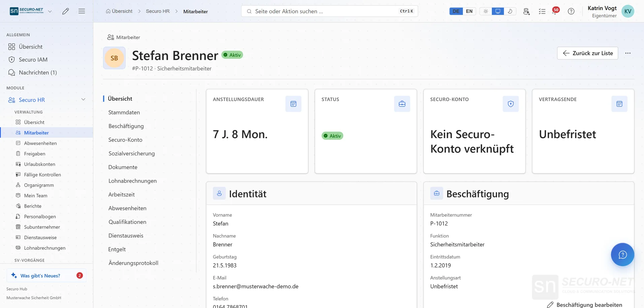Click calendar icon on Anstellungsdauer card

293,104
